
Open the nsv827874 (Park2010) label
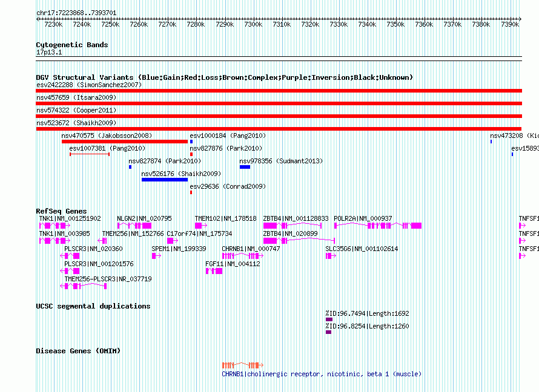[165, 161]
